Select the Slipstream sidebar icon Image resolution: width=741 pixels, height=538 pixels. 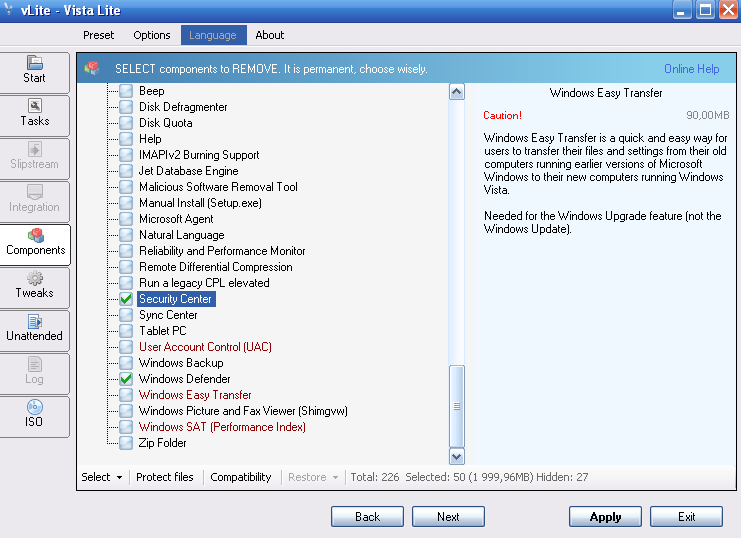pyautogui.click(x=34, y=149)
